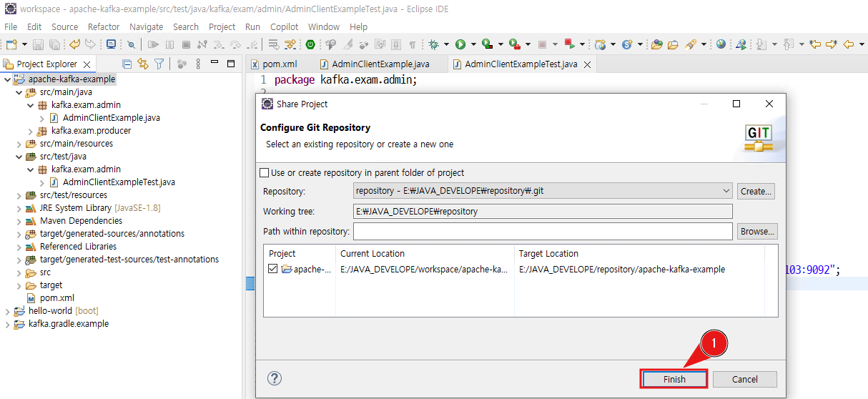Click the Save toolbar icon

(x=38, y=44)
